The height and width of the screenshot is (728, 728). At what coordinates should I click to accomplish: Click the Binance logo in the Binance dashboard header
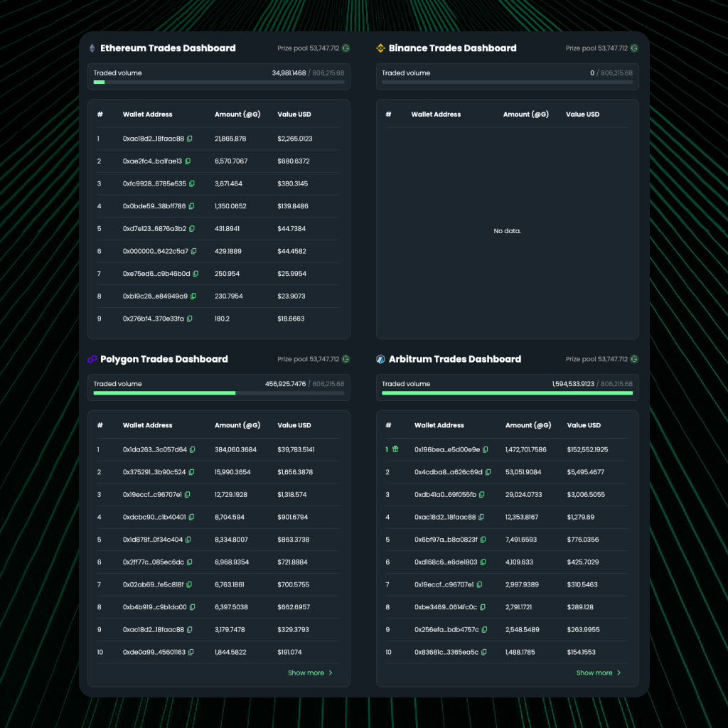coord(379,48)
